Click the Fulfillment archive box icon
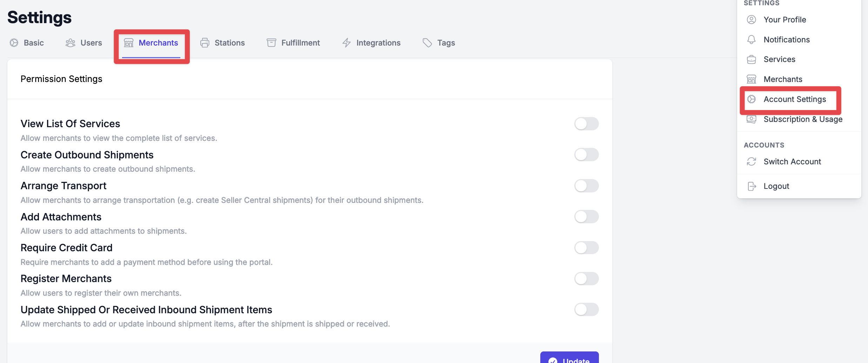This screenshot has width=868, height=363. tap(271, 43)
